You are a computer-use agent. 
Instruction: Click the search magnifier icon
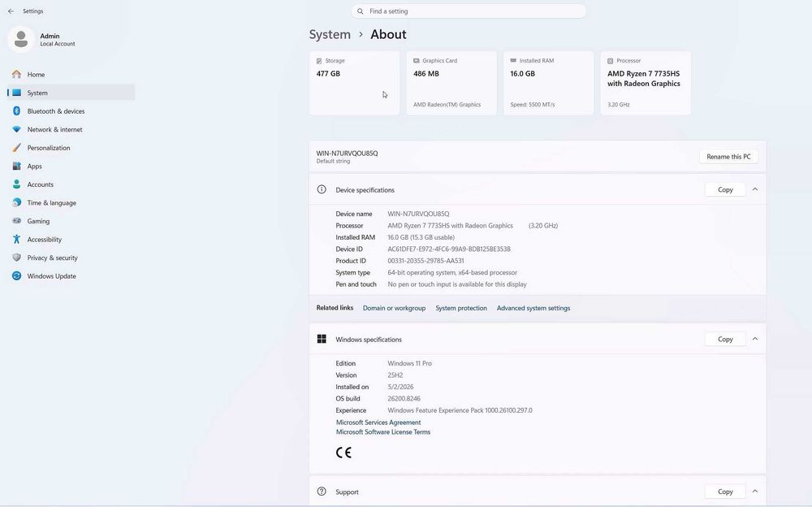361,11
